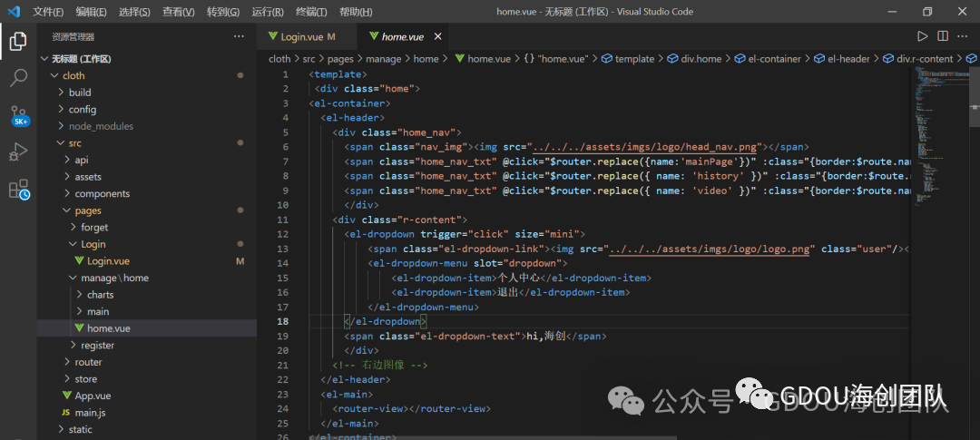Click the Run play icon in editor toolbar
This screenshot has width=980, height=440.
[x=922, y=36]
